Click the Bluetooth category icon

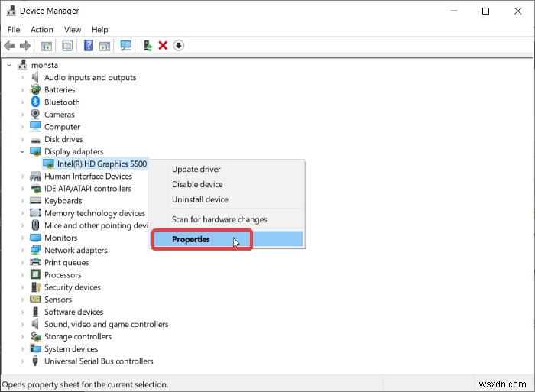click(35, 102)
